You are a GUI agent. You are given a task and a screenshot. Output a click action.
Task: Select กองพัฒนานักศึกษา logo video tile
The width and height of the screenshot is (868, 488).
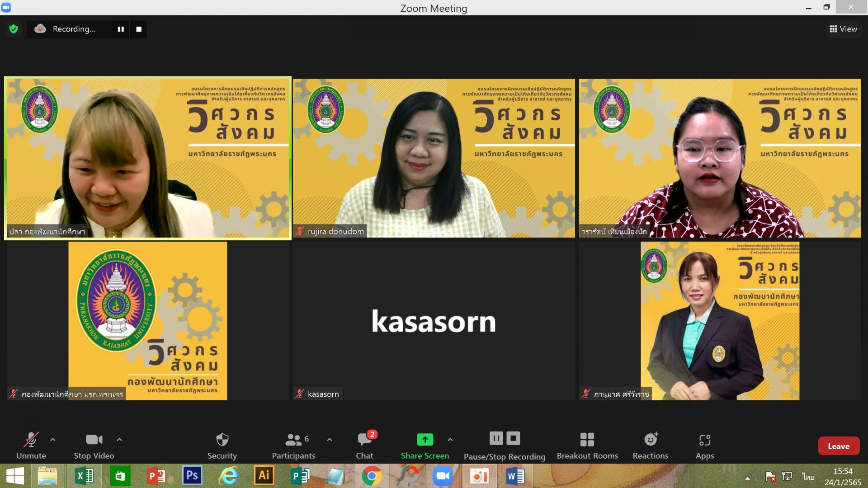coord(148,321)
